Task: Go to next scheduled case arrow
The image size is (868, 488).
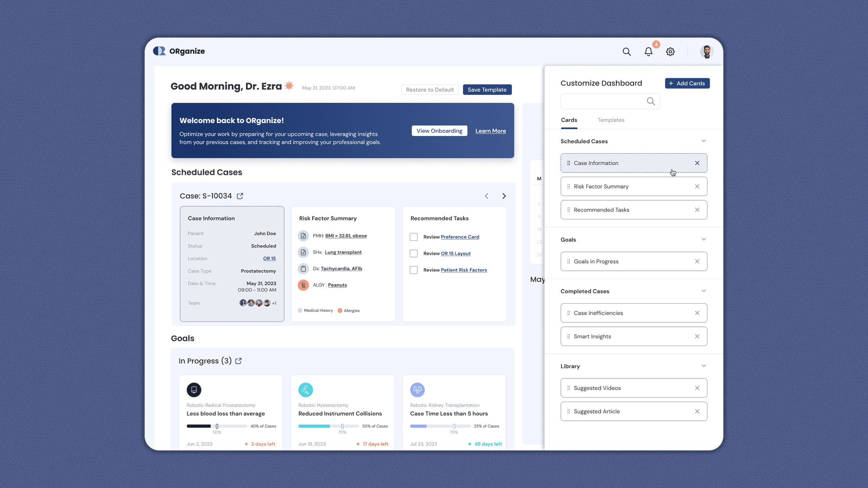Action: click(x=504, y=196)
